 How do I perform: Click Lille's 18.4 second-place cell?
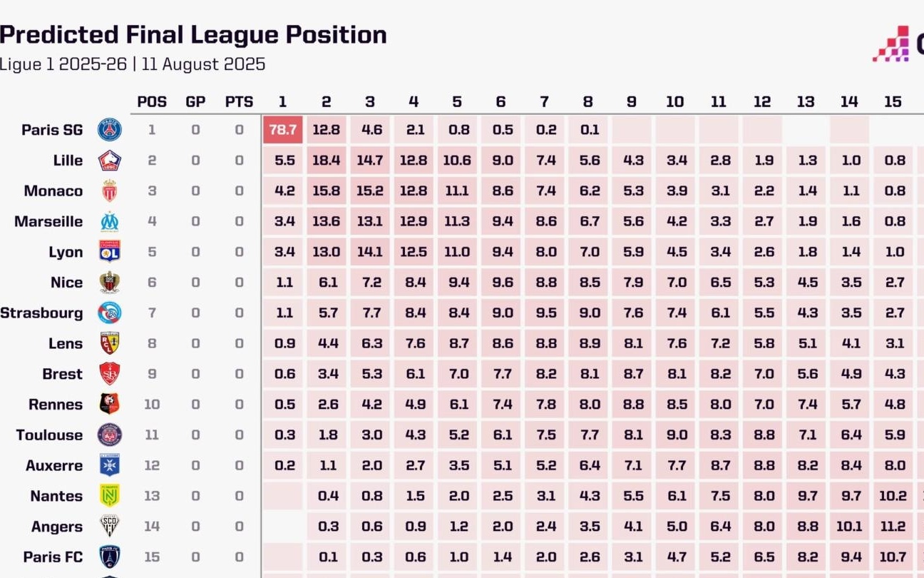(327, 161)
